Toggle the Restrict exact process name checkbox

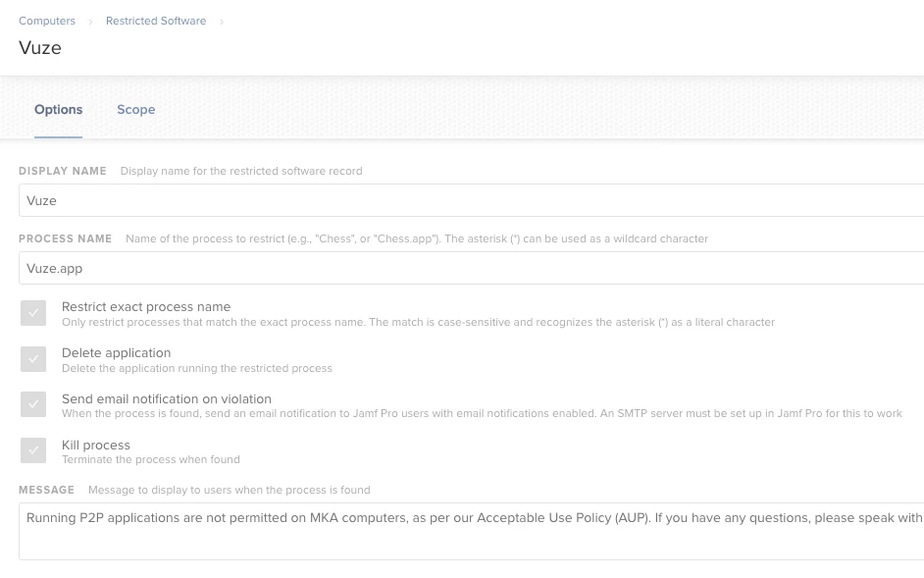coord(33,313)
